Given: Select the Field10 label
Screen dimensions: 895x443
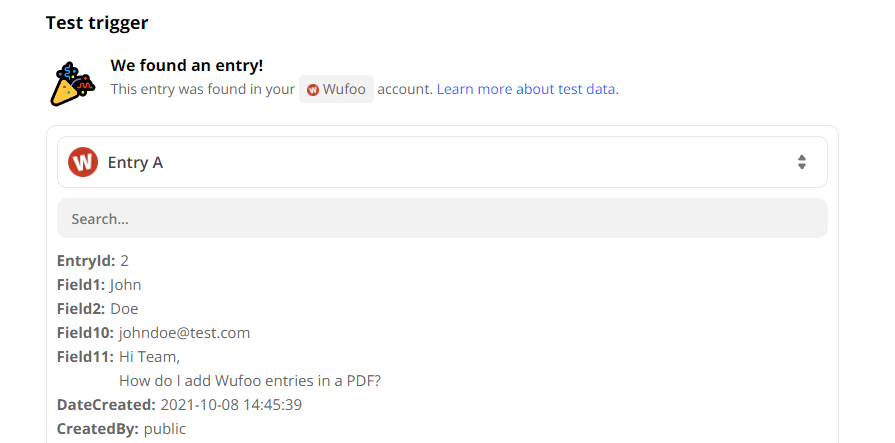Looking at the screenshot, I should click(85, 333).
